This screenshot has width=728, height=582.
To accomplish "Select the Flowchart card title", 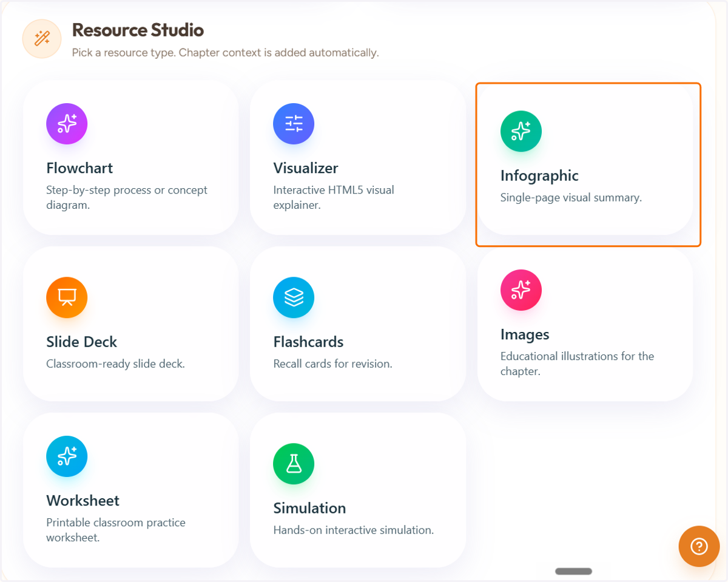I will 79,168.
